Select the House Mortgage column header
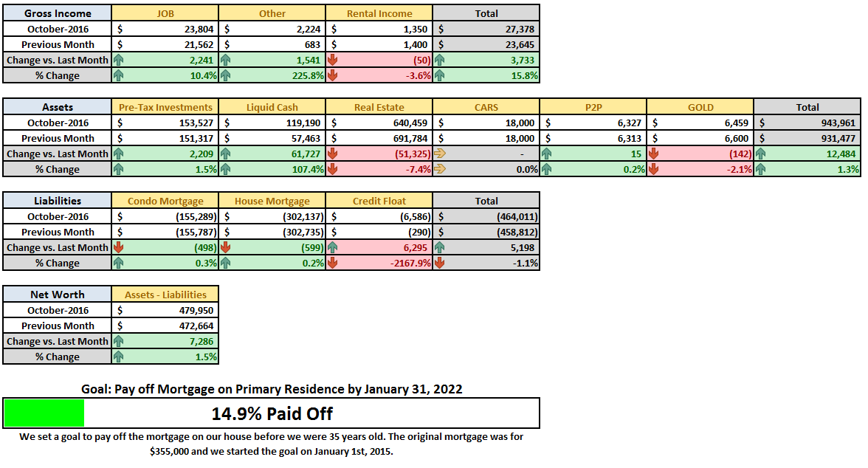 pyautogui.click(x=272, y=201)
